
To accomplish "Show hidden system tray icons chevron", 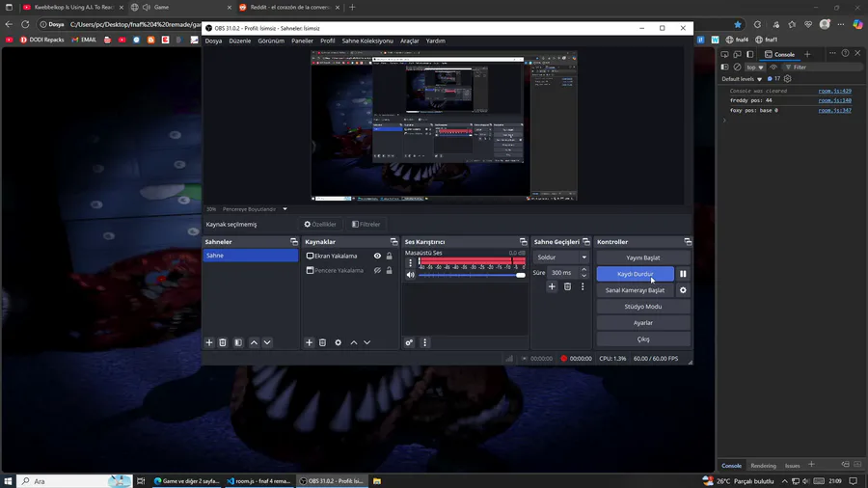I will click(x=784, y=481).
